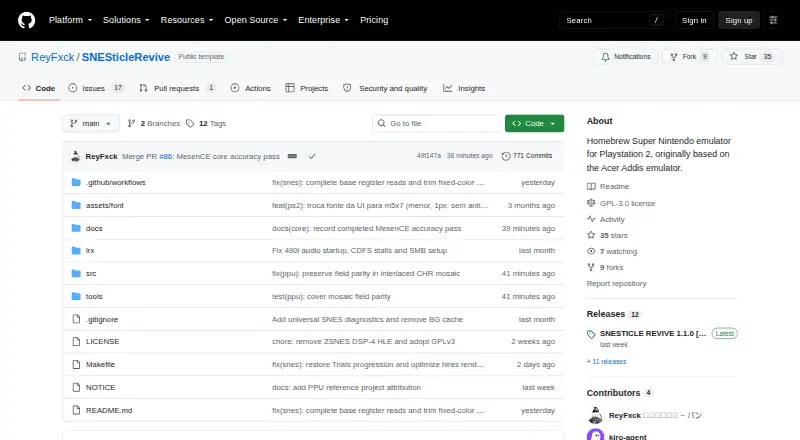Switch to the Projects tab
The width and height of the screenshot is (800, 440).
307,88
